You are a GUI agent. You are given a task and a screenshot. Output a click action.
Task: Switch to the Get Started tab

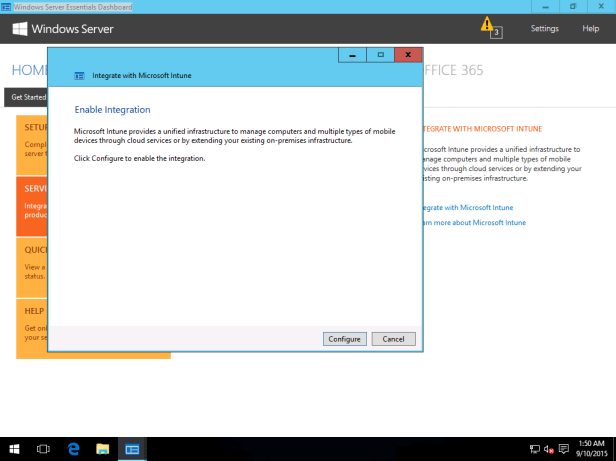point(27,97)
